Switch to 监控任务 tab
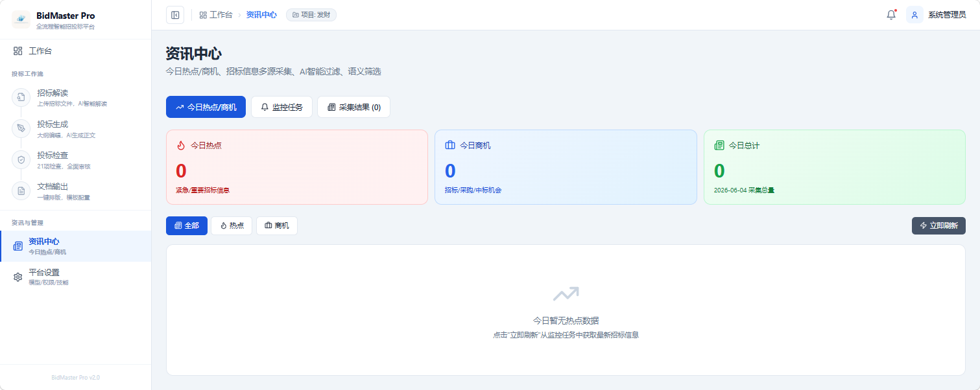 pyautogui.click(x=281, y=107)
